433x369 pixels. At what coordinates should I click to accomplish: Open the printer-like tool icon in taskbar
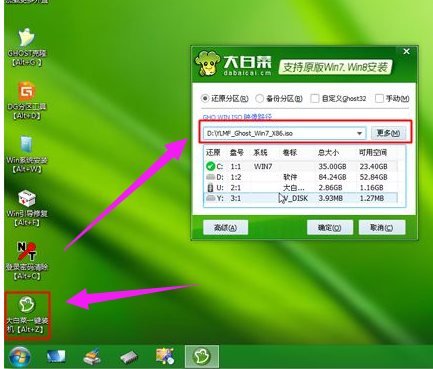[x=92, y=357]
